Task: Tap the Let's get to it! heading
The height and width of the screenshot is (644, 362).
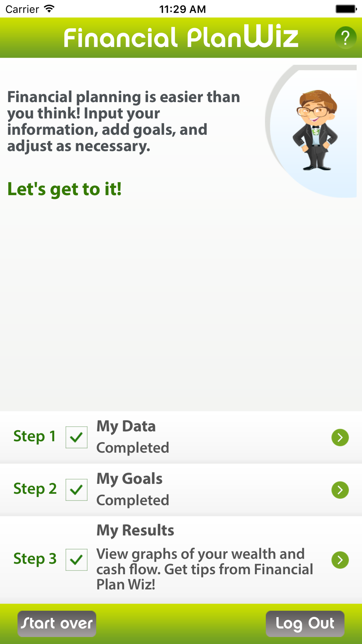Action: tap(64, 189)
